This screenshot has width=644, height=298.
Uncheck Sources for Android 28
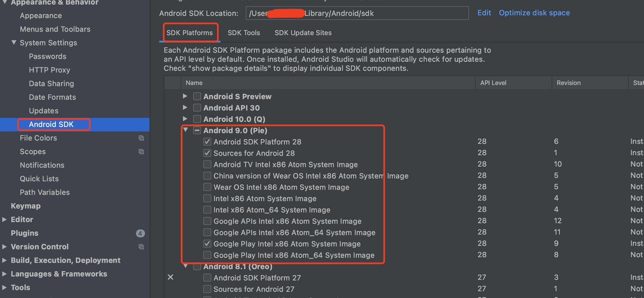coord(207,153)
